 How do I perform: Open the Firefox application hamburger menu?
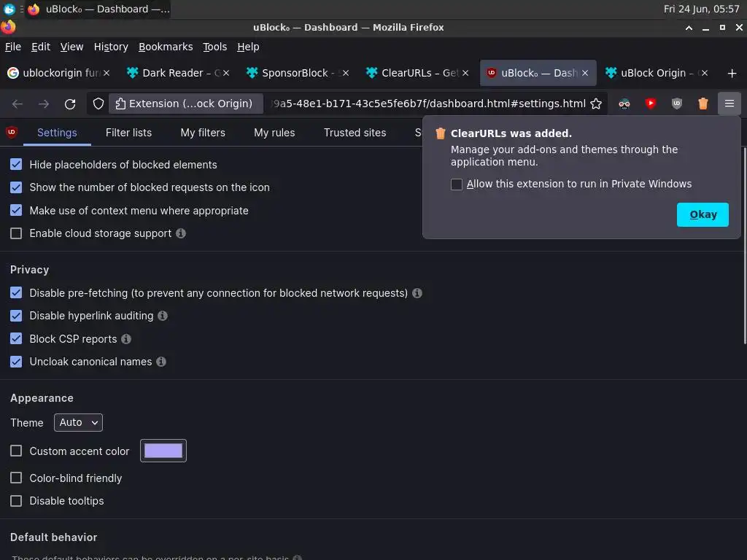click(x=729, y=104)
